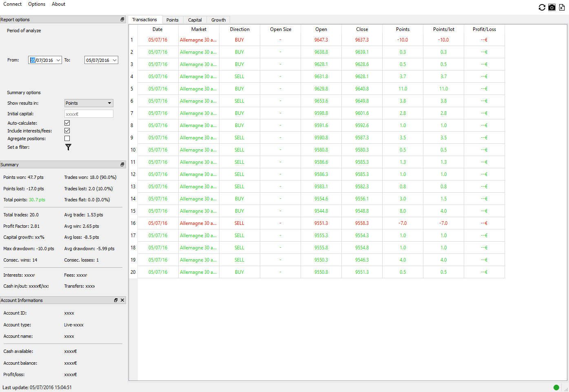Switch to the Capital tab

tap(195, 20)
